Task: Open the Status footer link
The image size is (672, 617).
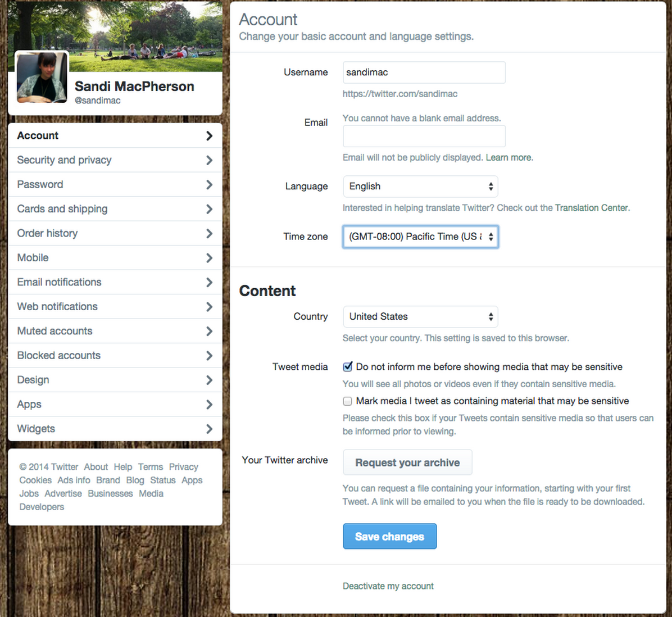Action: pos(163,480)
